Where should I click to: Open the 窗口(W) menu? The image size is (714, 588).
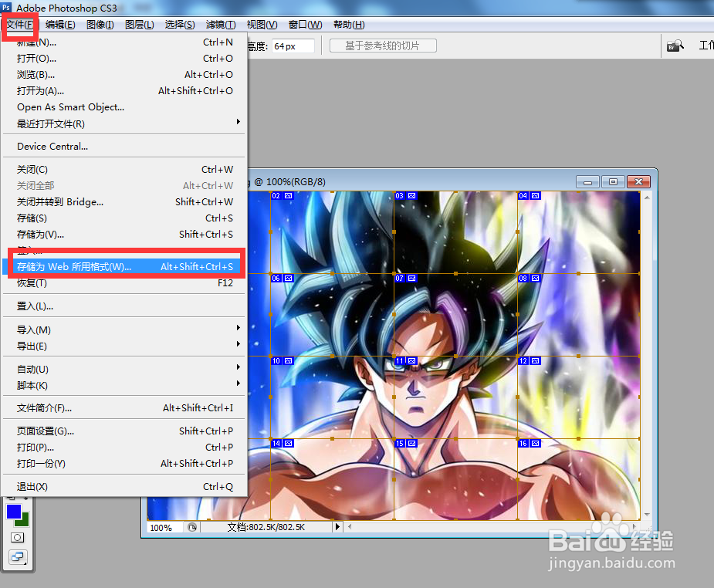coord(305,25)
